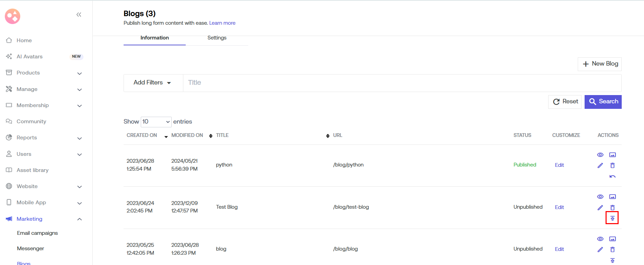Collapse the sidebar with double chevron icon
This screenshot has width=644, height=265.
[x=79, y=14]
